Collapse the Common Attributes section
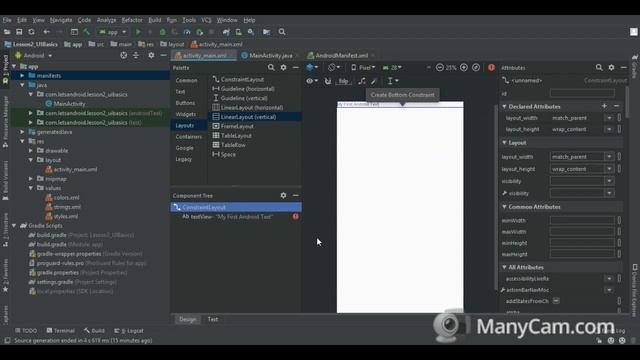Image resolution: width=640 pixels, height=360 pixels. coord(504,207)
